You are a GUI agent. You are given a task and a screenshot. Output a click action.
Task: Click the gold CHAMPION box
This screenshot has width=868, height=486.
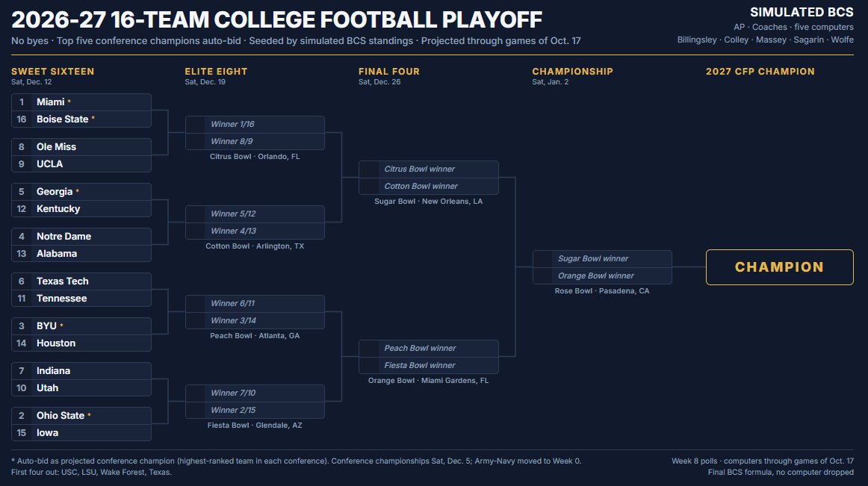[779, 267]
